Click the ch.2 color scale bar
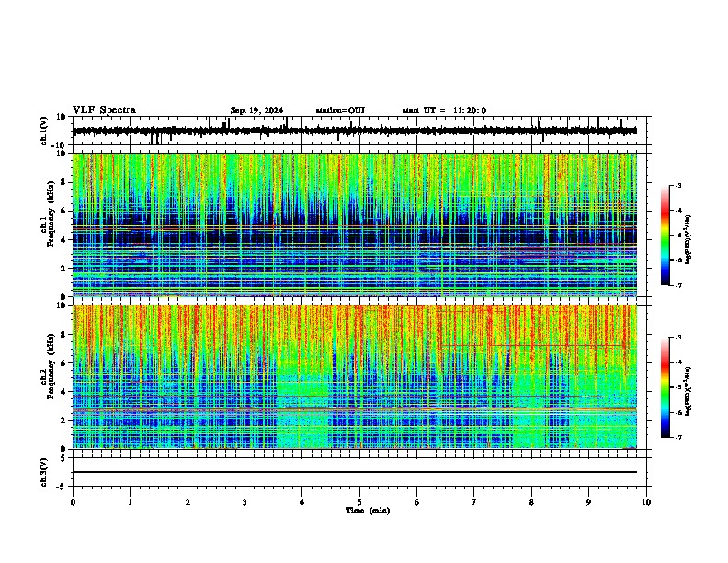The image size is (728, 563). point(665,387)
